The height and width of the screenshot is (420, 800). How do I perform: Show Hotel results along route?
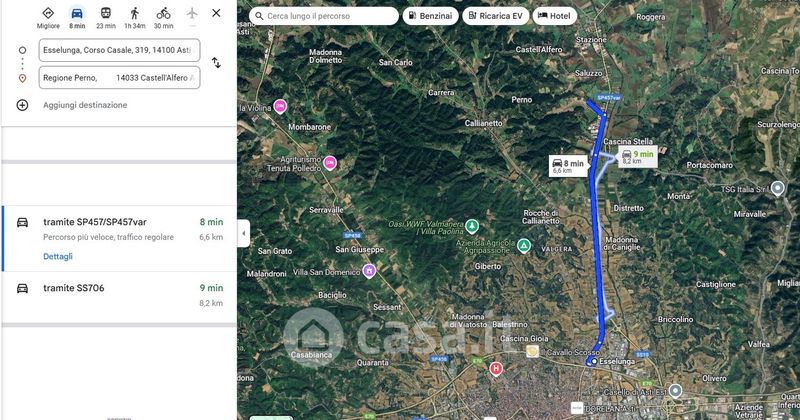555,16
